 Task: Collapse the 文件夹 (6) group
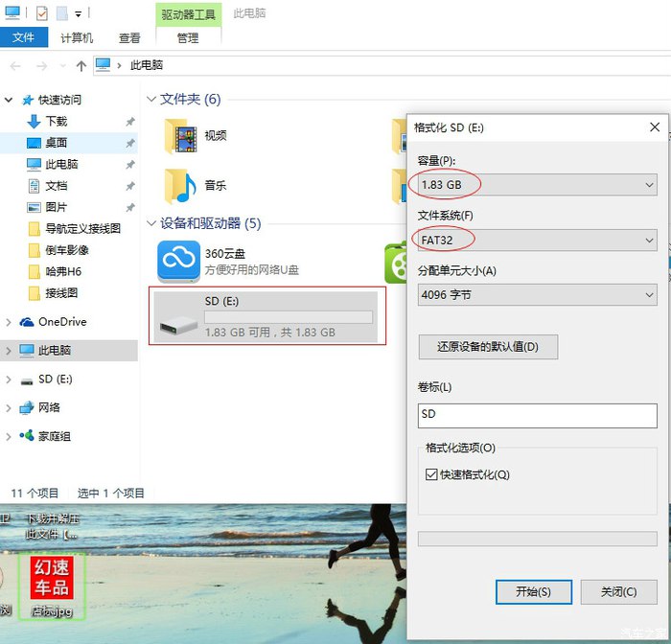(x=150, y=100)
